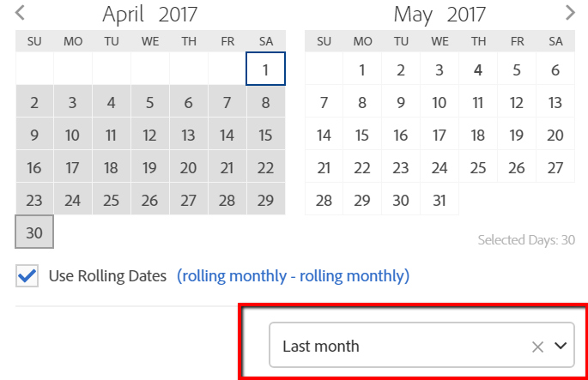
Task: Click April 20 date cell
Action: (x=188, y=167)
